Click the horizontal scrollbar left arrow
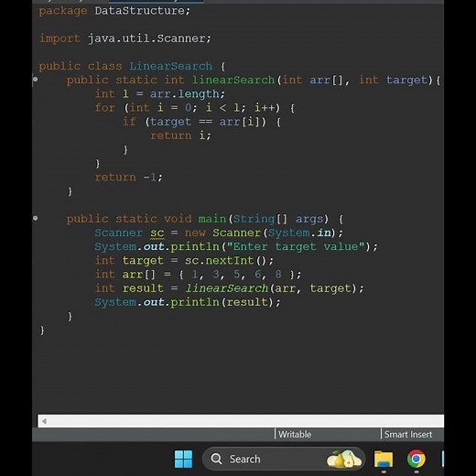The width and height of the screenshot is (476, 476). click(44, 421)
